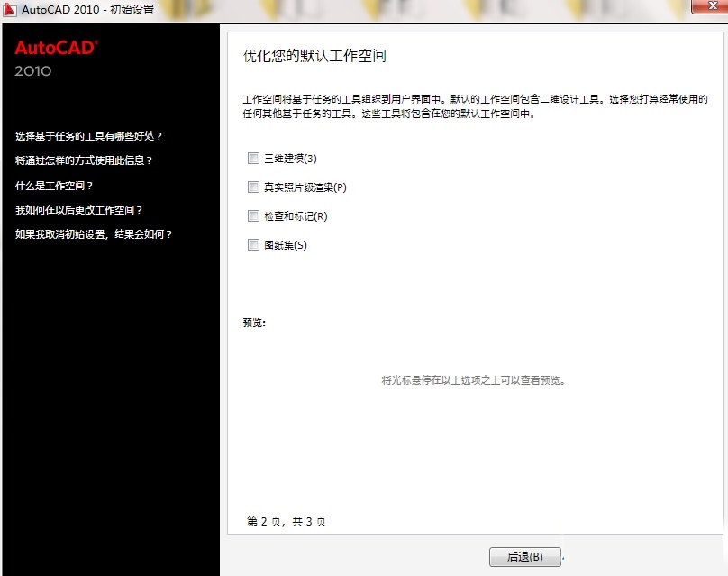The height and width of the screenshot is (576, 728).
Task: Click the heading 优化您的默认工作空间
Action: pos(314,56)
